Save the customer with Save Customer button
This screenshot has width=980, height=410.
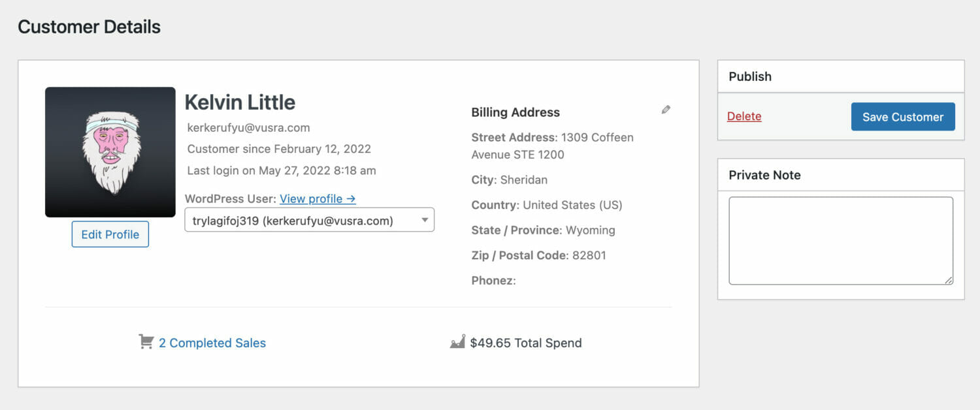(x=903, y=117)
